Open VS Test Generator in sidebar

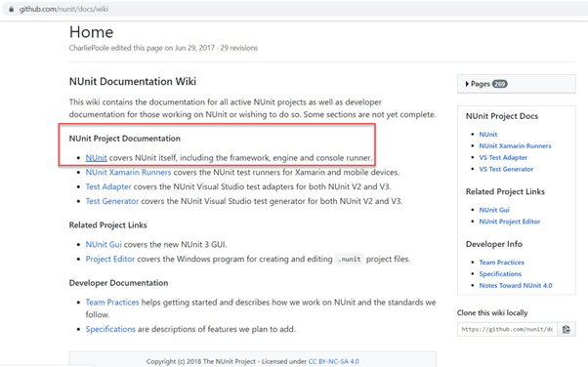506,169
